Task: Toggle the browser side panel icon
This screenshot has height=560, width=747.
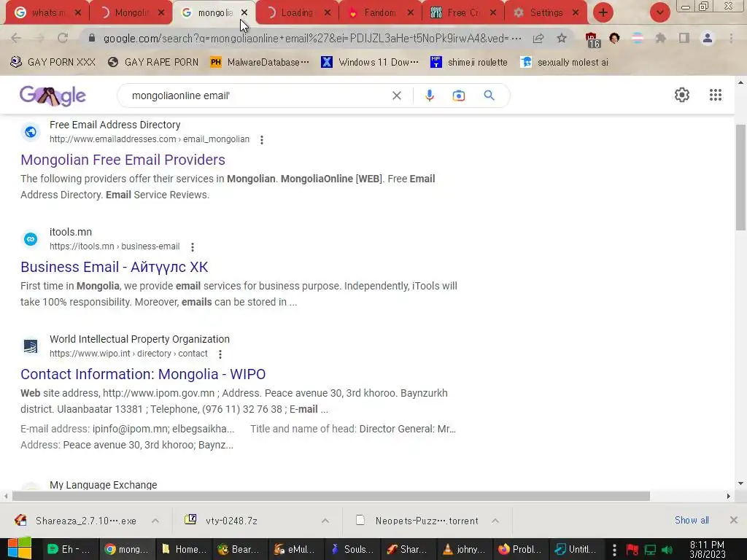Action: tap(684, 38)
